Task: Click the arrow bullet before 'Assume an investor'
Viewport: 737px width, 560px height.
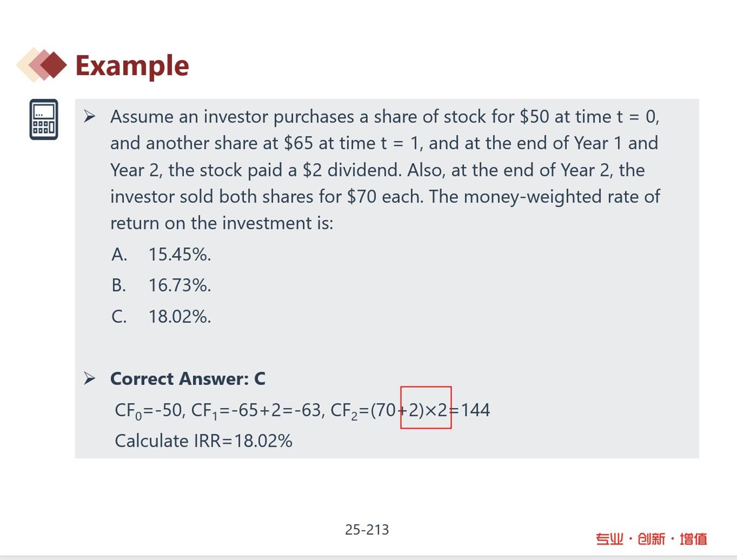Action: click(x=90, y=116)
